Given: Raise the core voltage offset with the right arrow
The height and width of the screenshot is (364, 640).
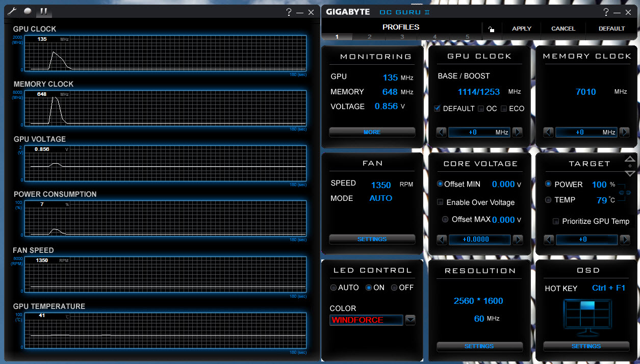Looking at the screenshot, I should [518, 240].
